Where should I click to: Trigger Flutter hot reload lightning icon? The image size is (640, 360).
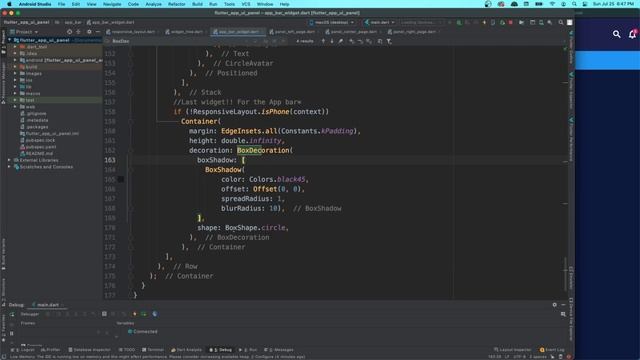(x=484, y=22)
